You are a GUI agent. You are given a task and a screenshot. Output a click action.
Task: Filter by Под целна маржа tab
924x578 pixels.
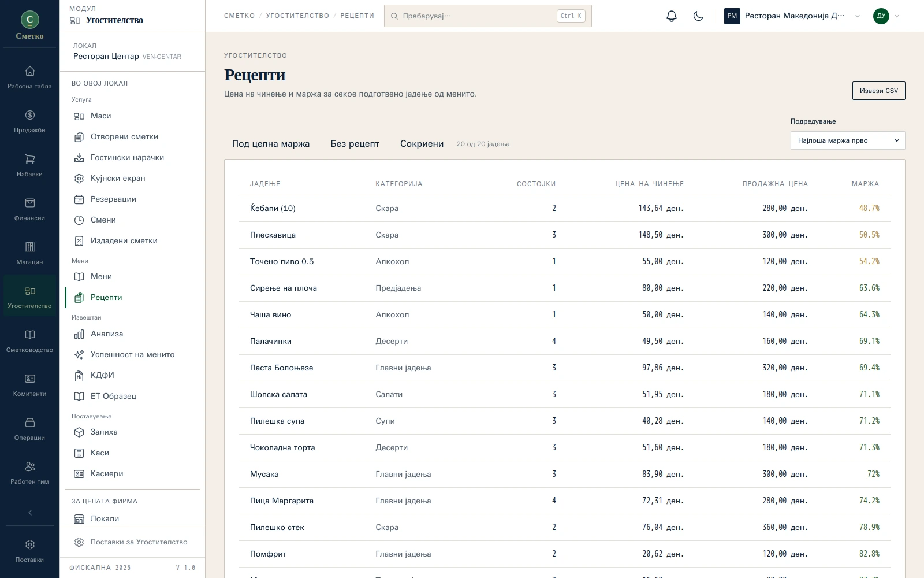271,144
